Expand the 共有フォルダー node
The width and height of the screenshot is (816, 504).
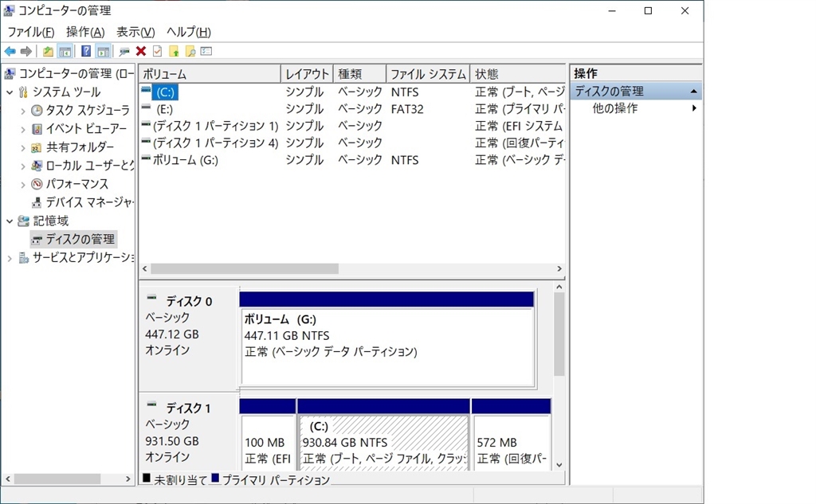pyautogui.click(x=22, y=148)
